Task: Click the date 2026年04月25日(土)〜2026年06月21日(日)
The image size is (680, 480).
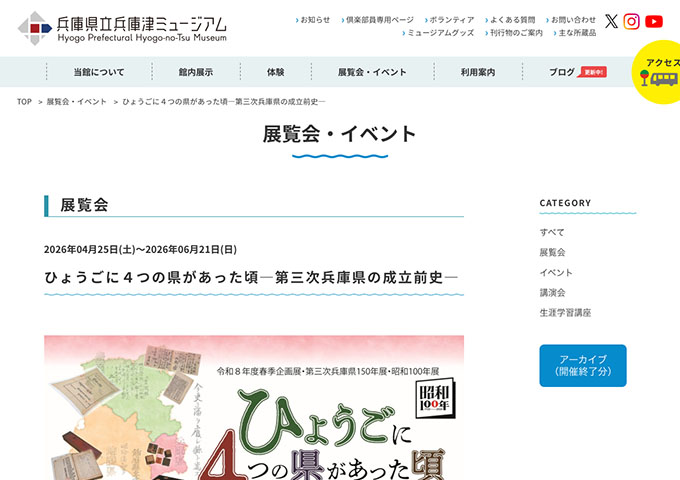Action: coord(141,250)
